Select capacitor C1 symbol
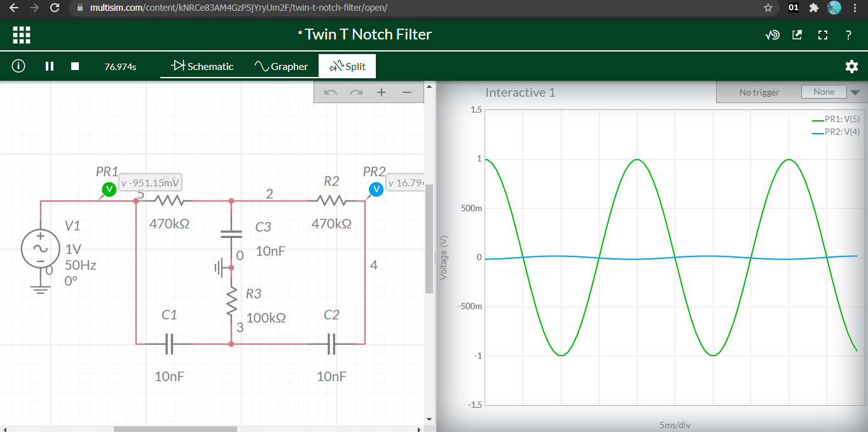868x432 pixels. tap(169, 344)
